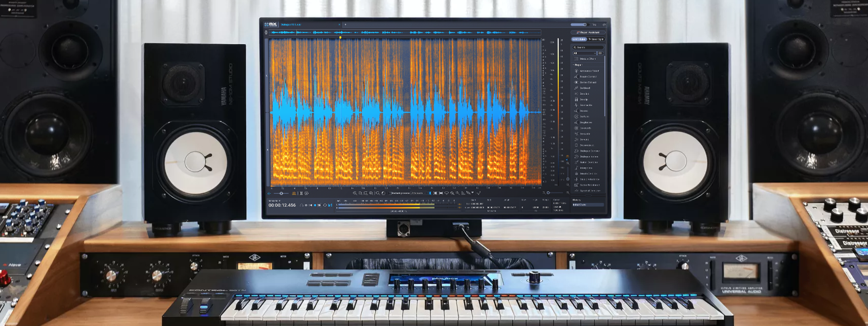Open the De-clip module
The height and width of the screenshot is (326, 868).
[x=584, y=100]
